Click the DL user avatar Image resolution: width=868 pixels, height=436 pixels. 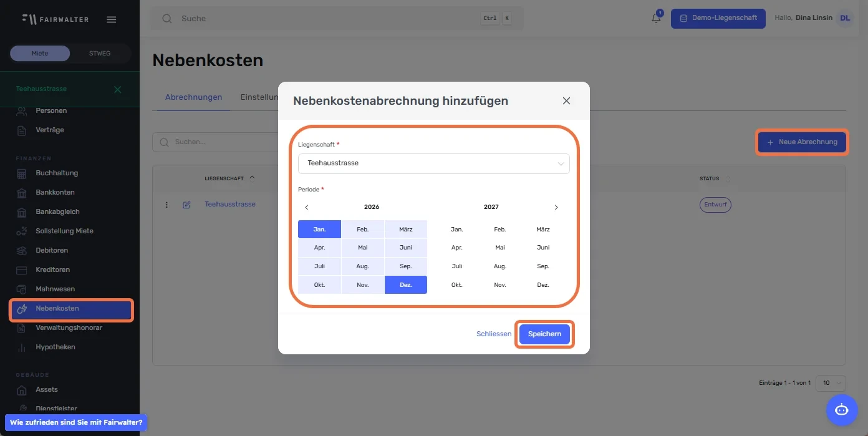pos(845,18)
